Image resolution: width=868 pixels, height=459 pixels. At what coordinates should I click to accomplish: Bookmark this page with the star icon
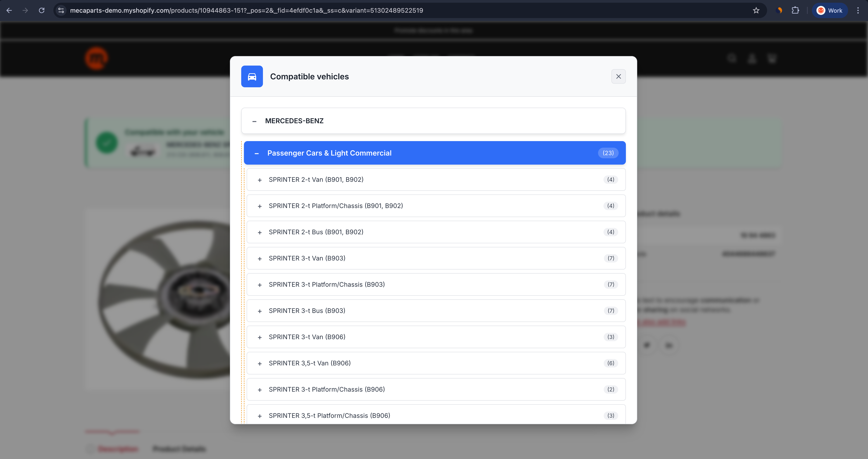coord(756,10)
